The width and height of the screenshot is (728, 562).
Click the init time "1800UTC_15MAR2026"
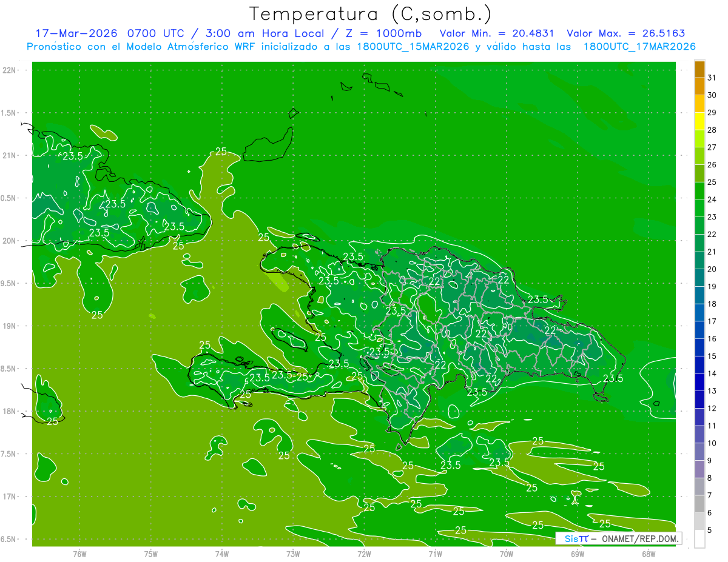coord(413,47)
